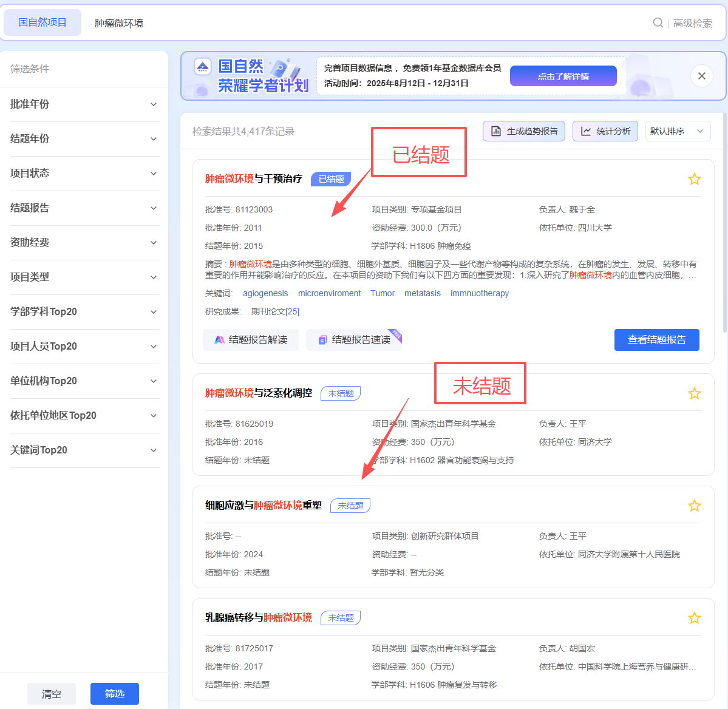Screen dimensions: 728x709
Task: Close the 荣耀学者计划 banner
Action: tap(701, 76)
